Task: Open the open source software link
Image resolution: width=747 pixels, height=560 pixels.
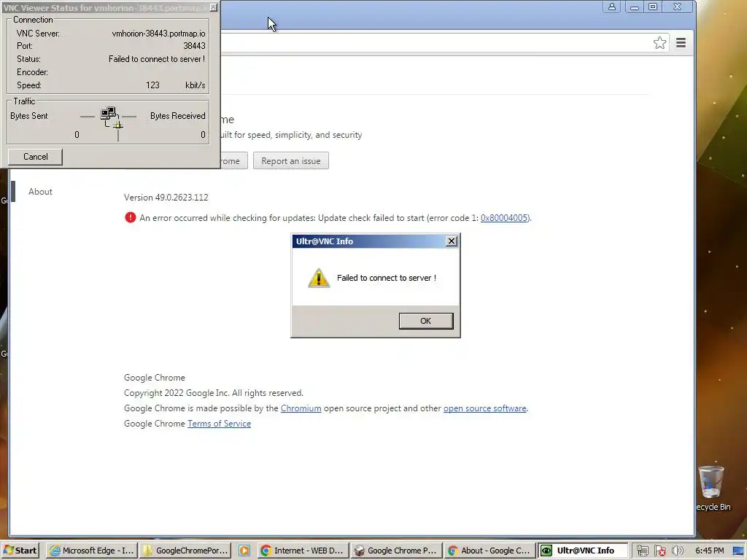Action: coord(484,408)
